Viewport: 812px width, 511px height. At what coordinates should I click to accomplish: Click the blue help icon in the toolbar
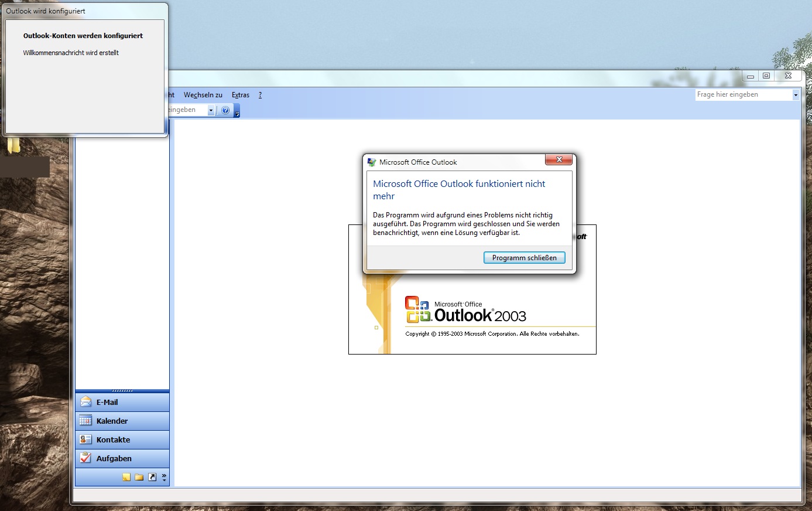(225, 110)
